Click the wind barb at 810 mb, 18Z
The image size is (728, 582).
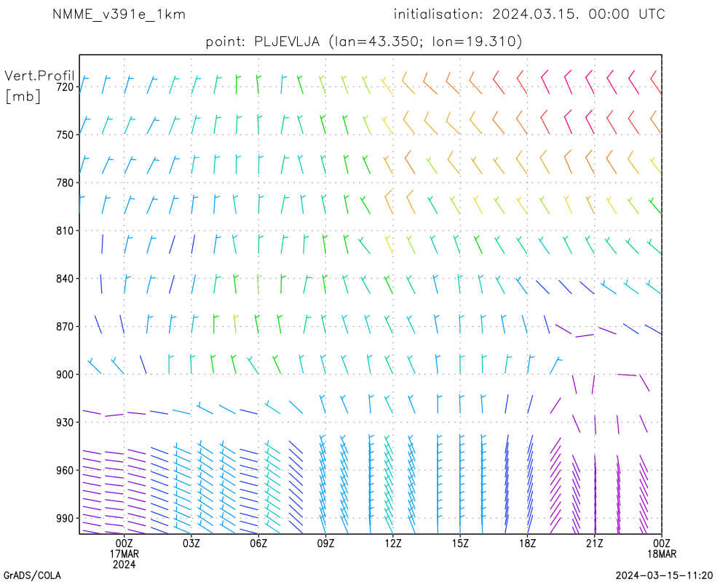(521, 245)
